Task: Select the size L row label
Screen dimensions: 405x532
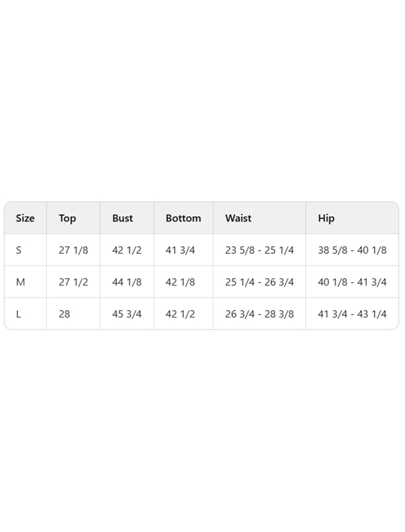Action: pyautogui.click(x=18, y=314)
